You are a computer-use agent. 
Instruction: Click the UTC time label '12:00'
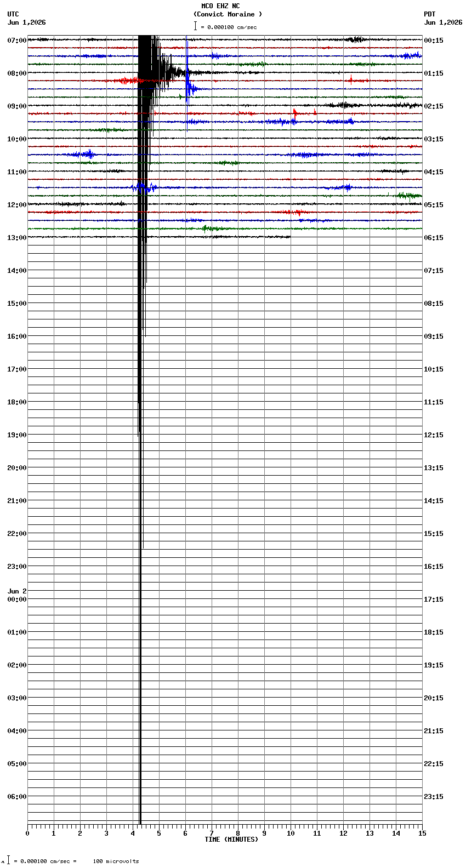click(17, 205)
